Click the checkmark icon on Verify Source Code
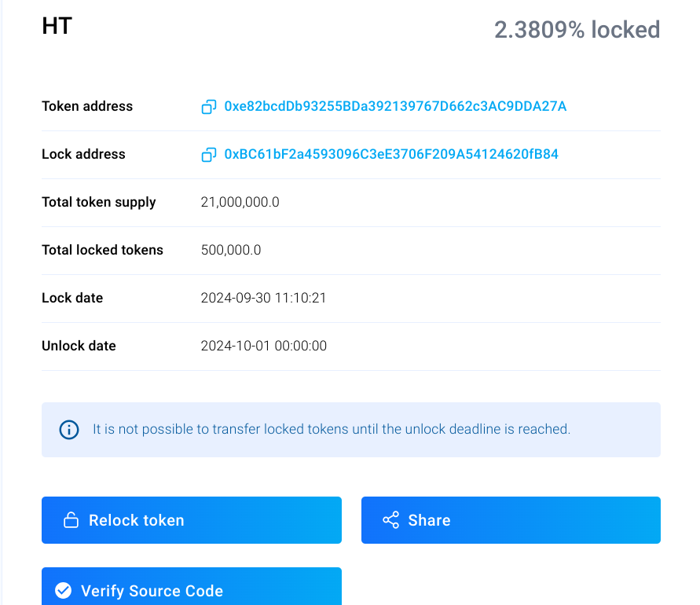The image size is (700, 605). click(64, 591)
